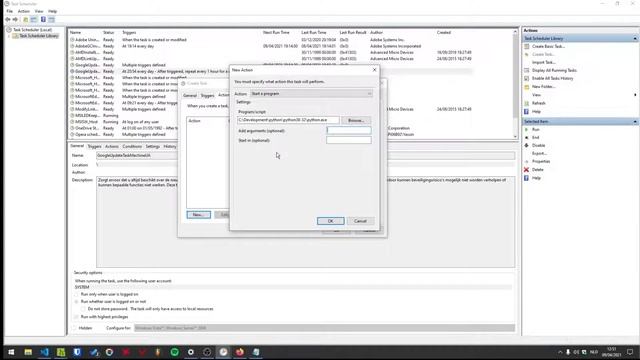Open Triggers tab in Create Task dialog
This screenshot has width=640, height=360.
pos(207,96)
